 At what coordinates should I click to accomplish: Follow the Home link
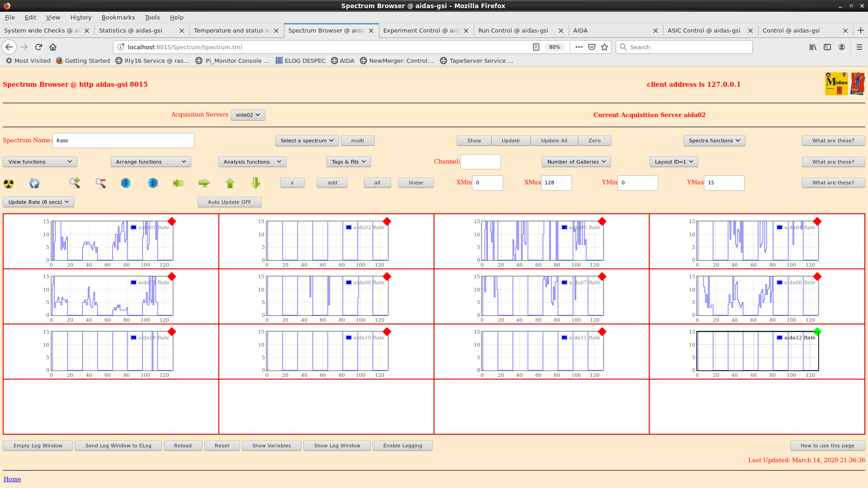12,479
